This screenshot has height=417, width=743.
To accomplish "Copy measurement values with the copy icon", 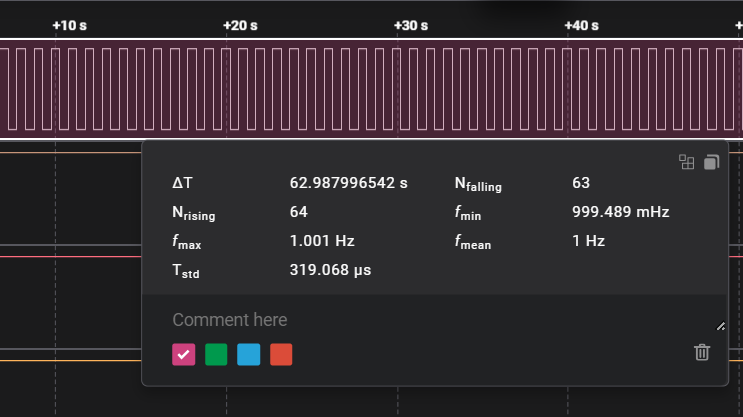I will 711,162.
